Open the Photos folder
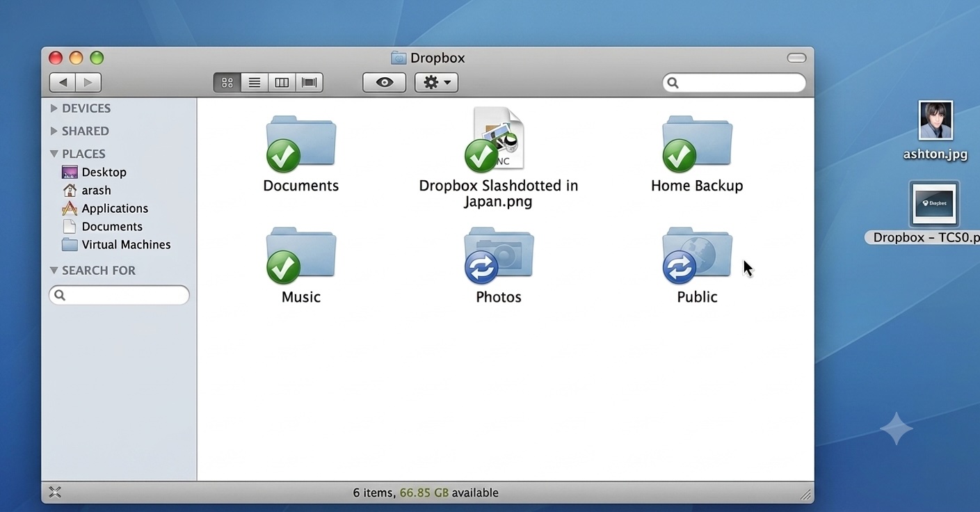Image resolution: width=980 pixels, height=512 pixels. (499, 255)
